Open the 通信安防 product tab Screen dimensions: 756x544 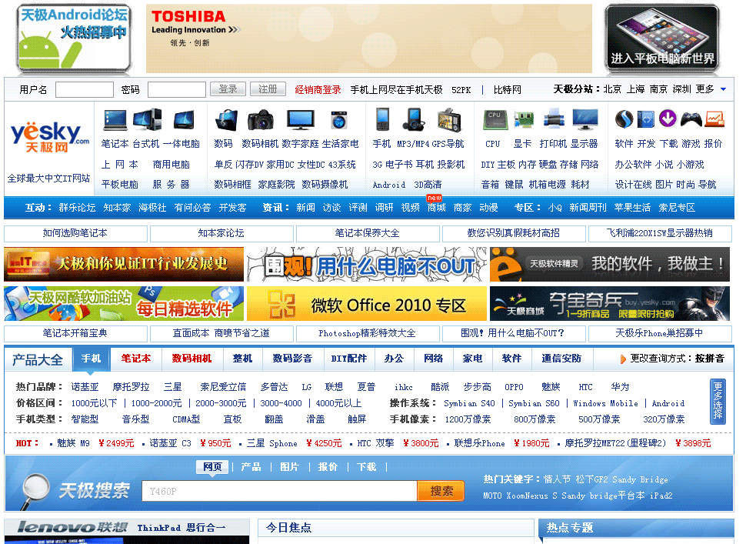(x=561, y=359)
